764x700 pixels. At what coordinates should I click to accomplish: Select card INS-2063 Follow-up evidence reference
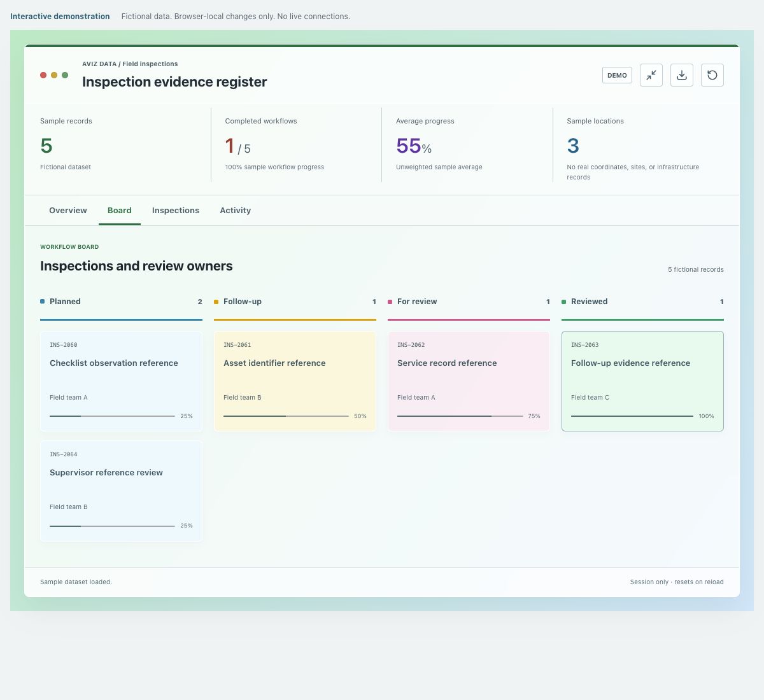(x=642, y=381)
